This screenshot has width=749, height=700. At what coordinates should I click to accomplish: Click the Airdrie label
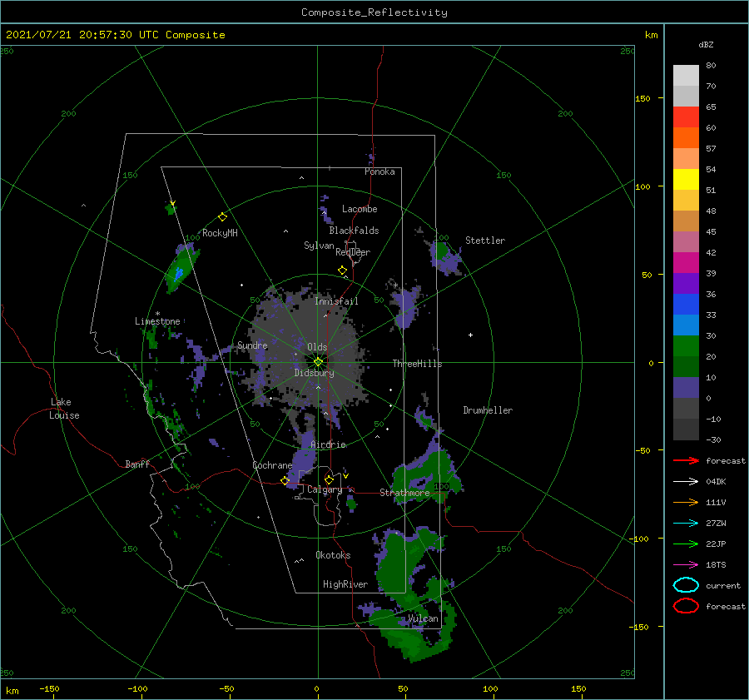(328, 444)
